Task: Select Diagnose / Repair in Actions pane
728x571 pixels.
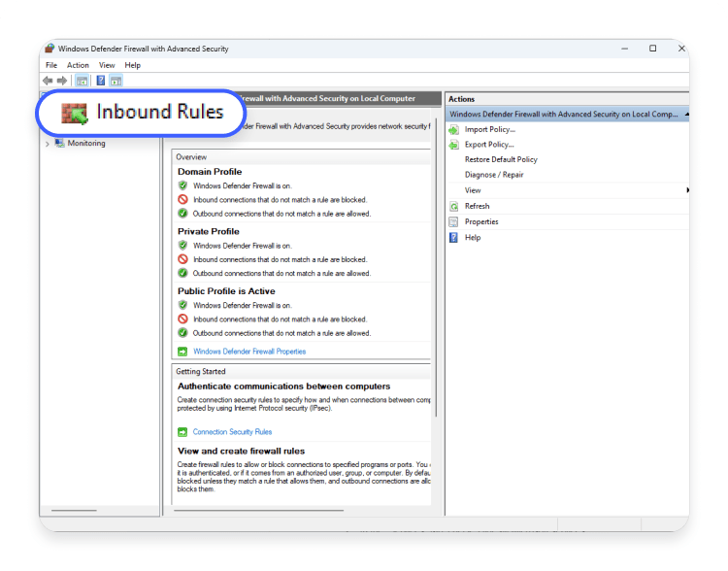Action: pyautogui.click(x=494, y=175)
